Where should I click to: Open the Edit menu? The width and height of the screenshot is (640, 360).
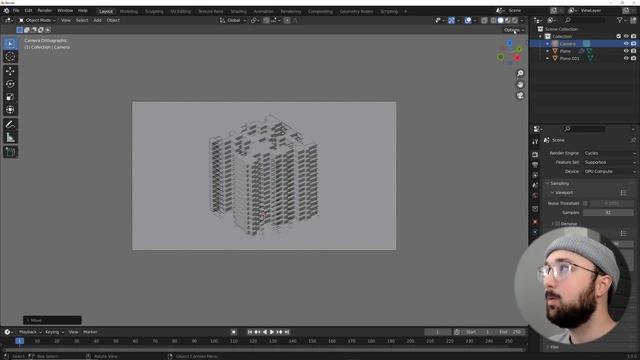tap(28, 11)
